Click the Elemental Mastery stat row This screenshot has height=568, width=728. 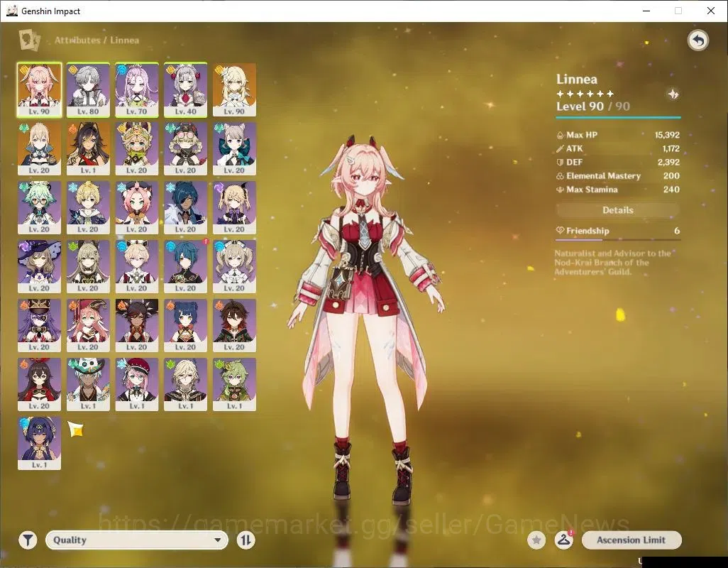point(618,176)
